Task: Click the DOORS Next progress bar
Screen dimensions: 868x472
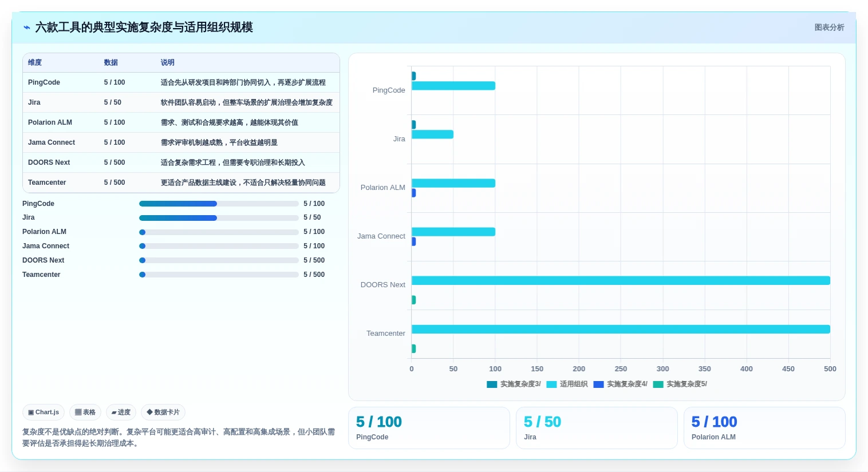Action: coord(219,260)
